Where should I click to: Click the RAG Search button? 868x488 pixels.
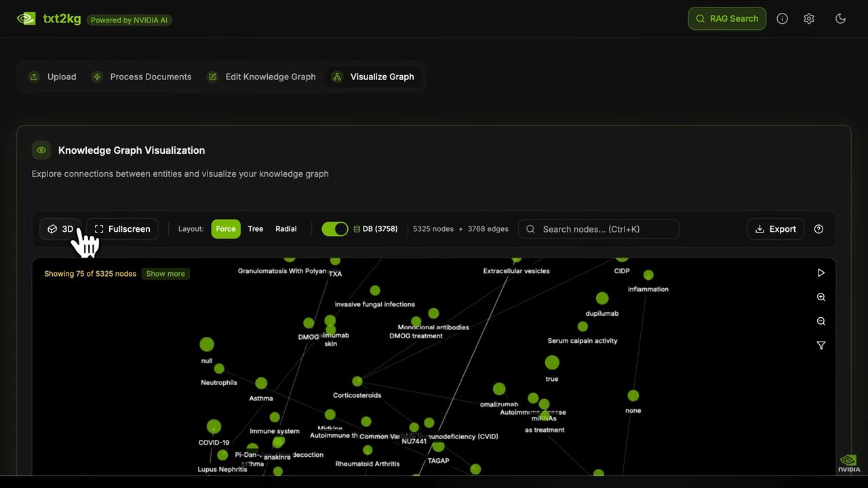(727, 19)
